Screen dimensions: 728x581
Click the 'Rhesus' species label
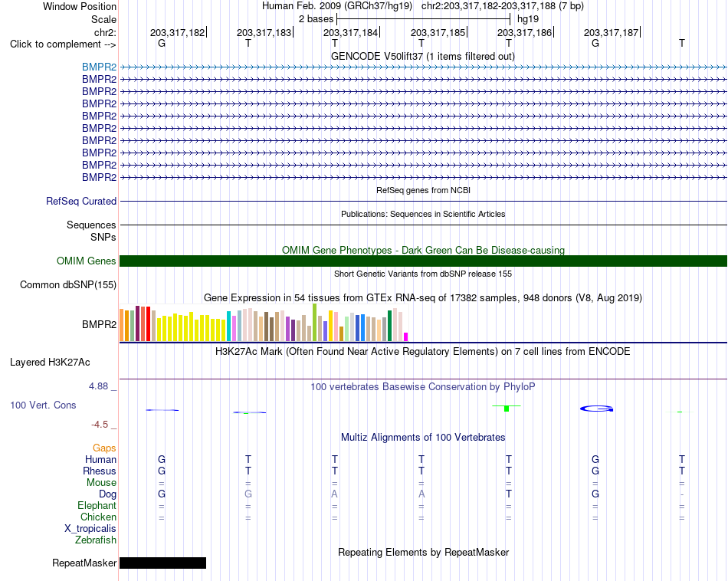100,471
